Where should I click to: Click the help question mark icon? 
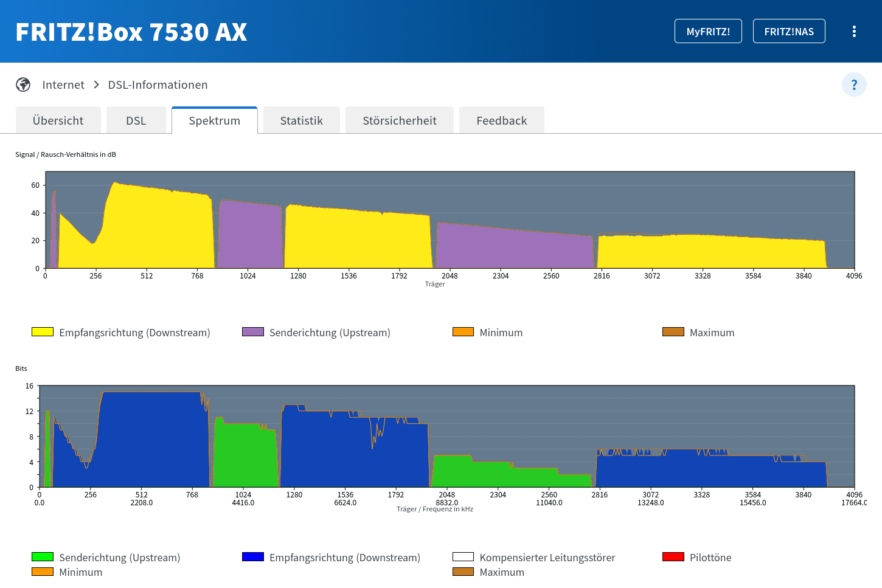pos(854,85)
